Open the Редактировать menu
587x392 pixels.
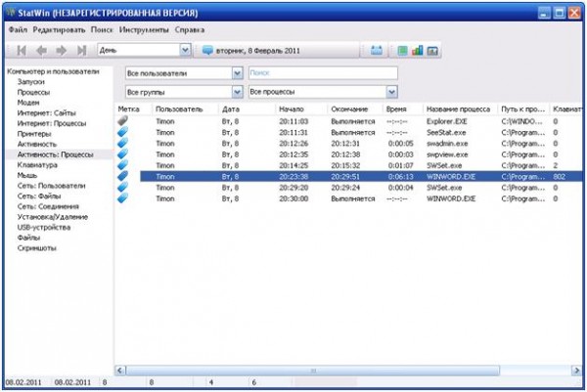[59, 29]
